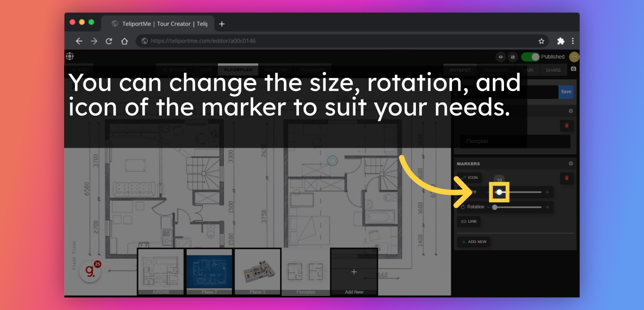Select the Plano 3 thumbnail
This screenshot has height=310, width=644.
[257, 272]
